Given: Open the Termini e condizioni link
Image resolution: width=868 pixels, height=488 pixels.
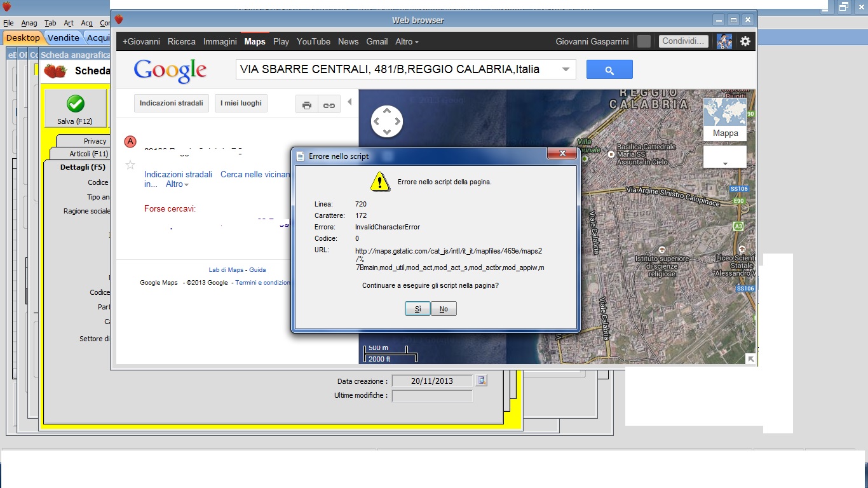Looking at the screenshot, I should 263,283.
